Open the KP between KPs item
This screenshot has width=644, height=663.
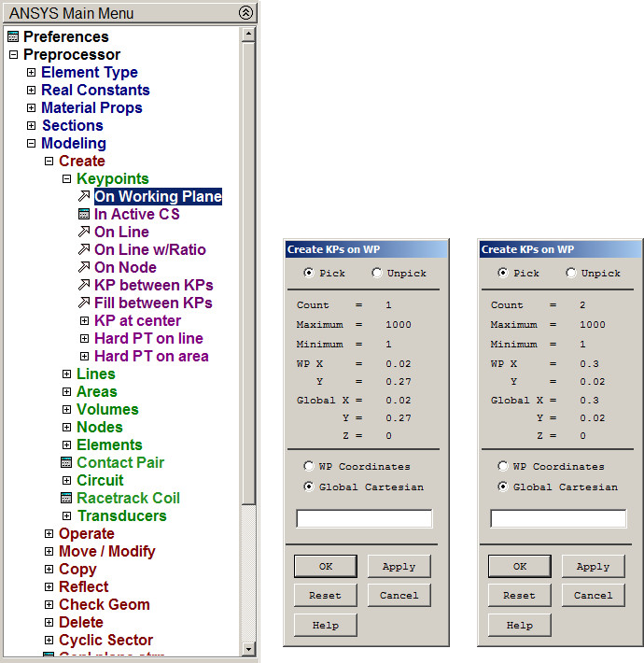point(154,286)
